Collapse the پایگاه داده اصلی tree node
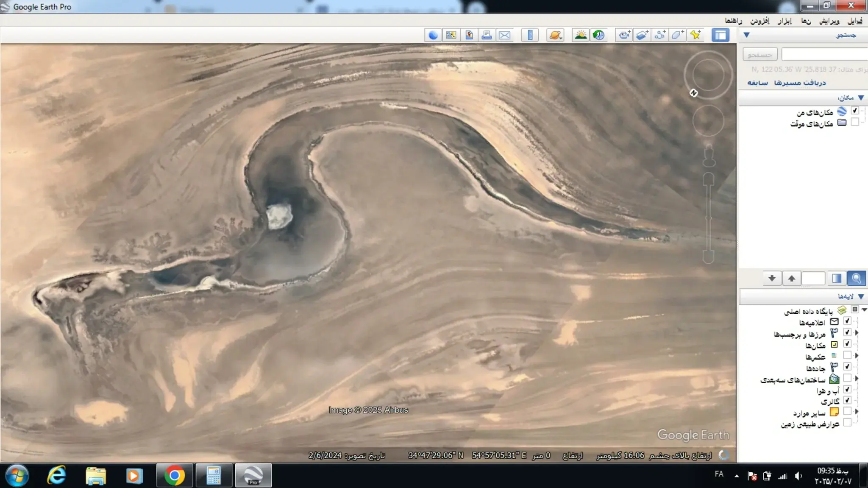The image size is (868, 488). coord(864,310)
